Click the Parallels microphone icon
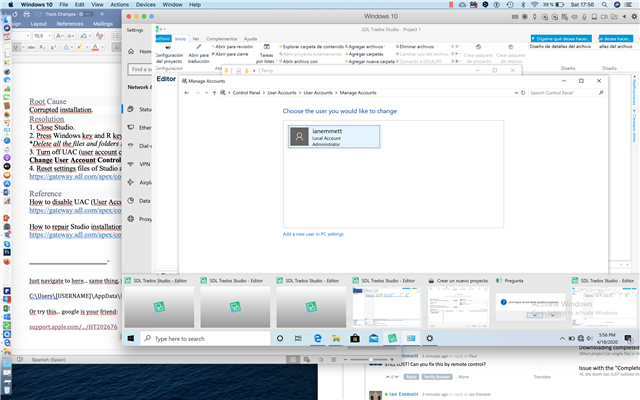The image size is (640, 400). point(584,17)
